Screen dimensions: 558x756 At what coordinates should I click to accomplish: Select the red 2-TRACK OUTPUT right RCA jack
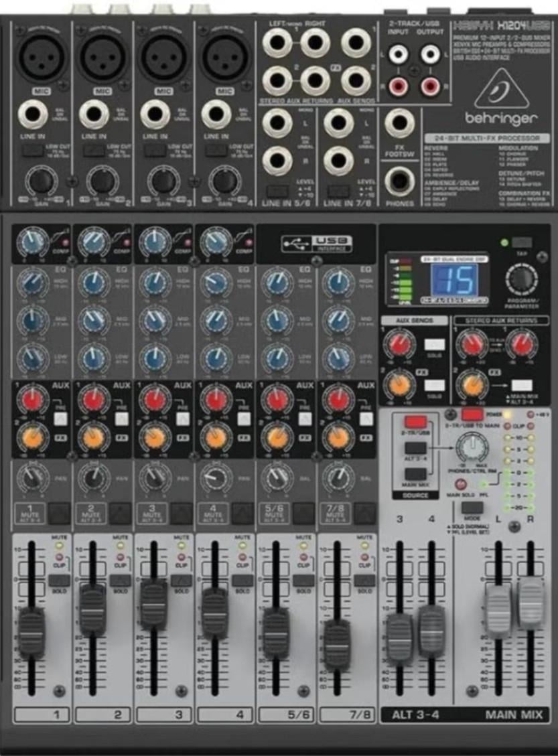coord(430,86)
